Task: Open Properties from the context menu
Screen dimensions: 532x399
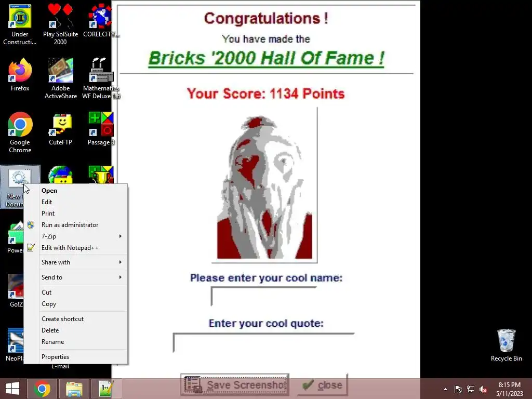Action: coord(76,357)
